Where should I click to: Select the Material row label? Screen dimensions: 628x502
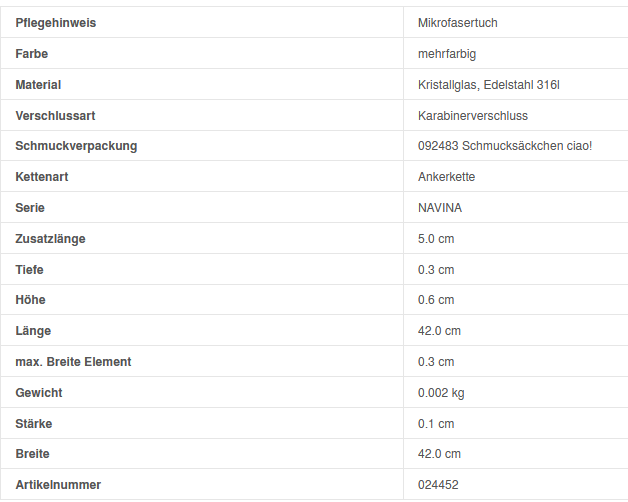(x=38, y=85)
